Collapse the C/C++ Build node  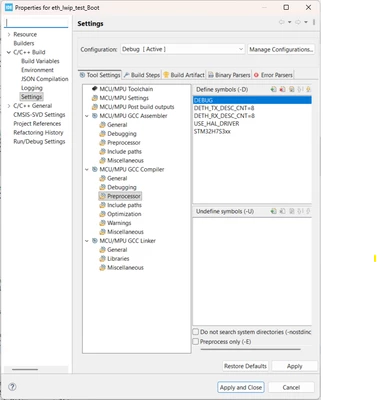[9, 52]
